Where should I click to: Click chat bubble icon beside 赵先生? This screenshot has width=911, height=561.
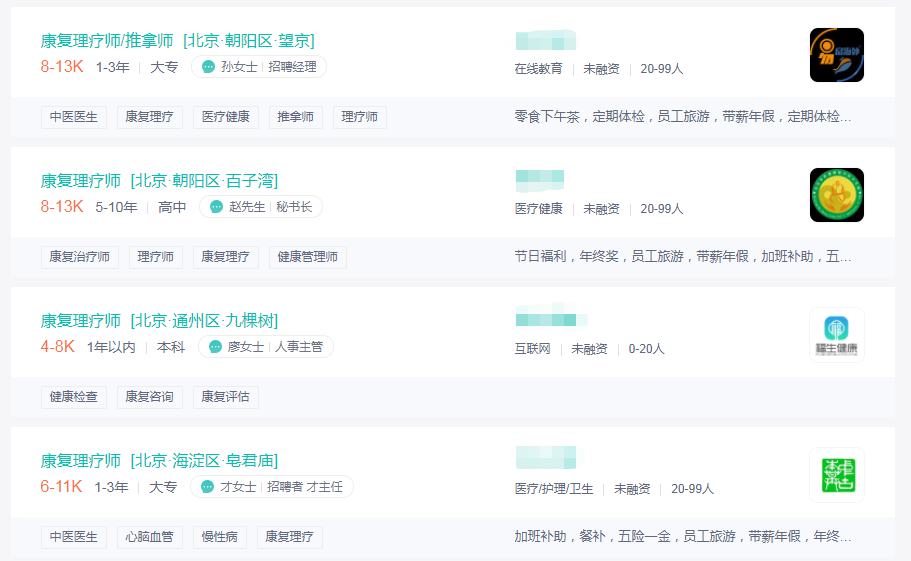pos(216,207)
